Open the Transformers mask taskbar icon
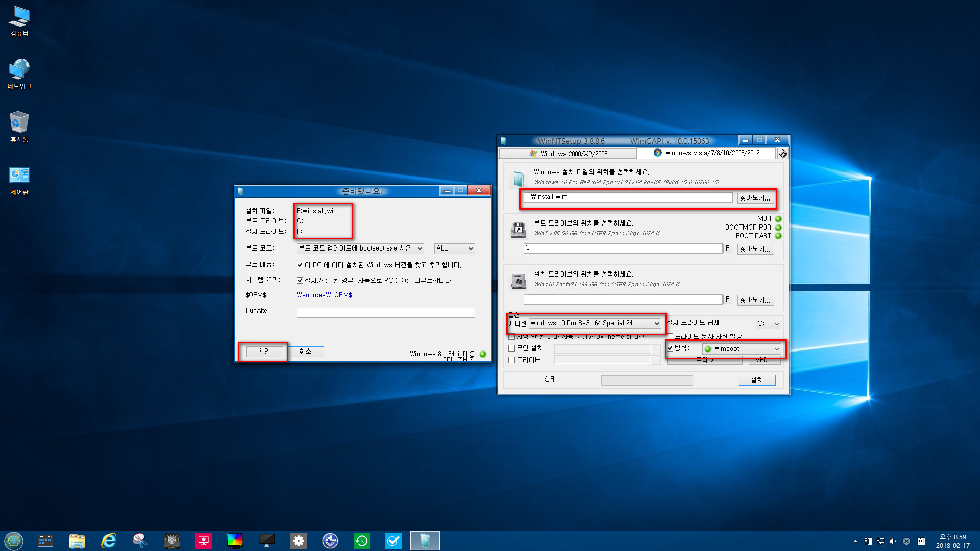This screenshot has width=980, height=551. (x=172, y=541)
